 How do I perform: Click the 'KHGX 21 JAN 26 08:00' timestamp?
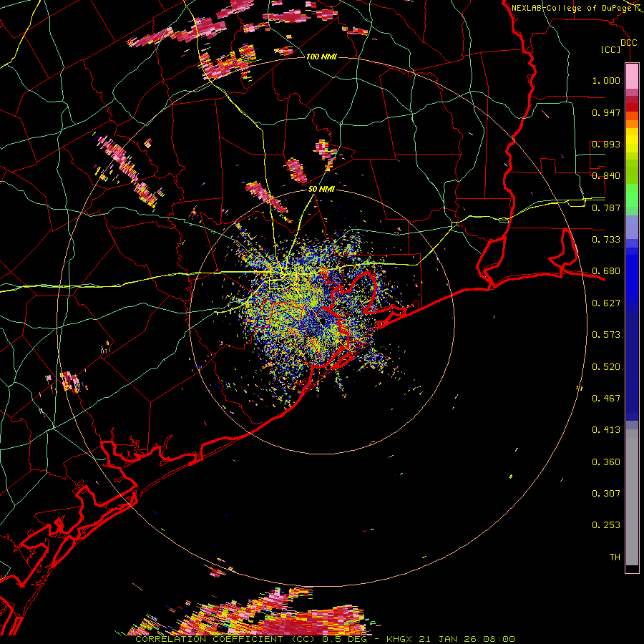point(451,639)
